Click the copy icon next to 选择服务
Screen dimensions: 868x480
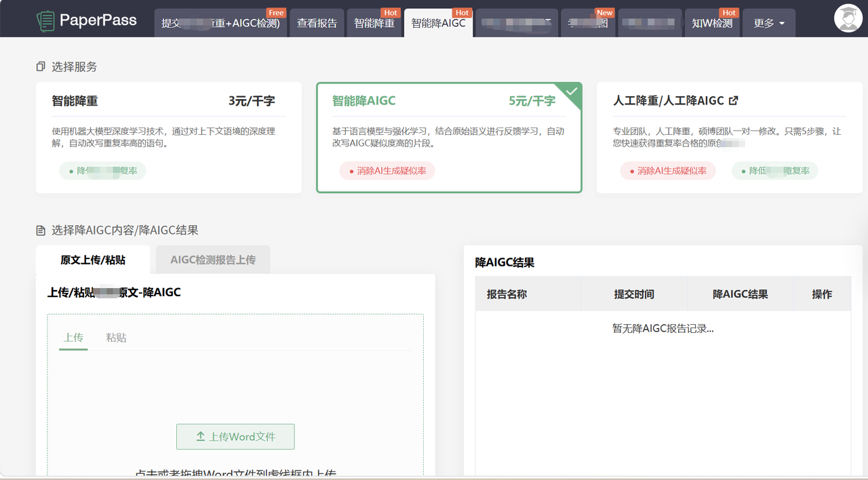coord(41,66)
